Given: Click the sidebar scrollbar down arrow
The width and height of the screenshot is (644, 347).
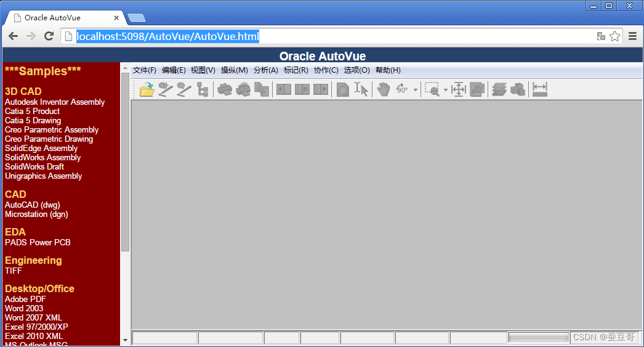Looking at the screenshot, I should coord(125,340).
